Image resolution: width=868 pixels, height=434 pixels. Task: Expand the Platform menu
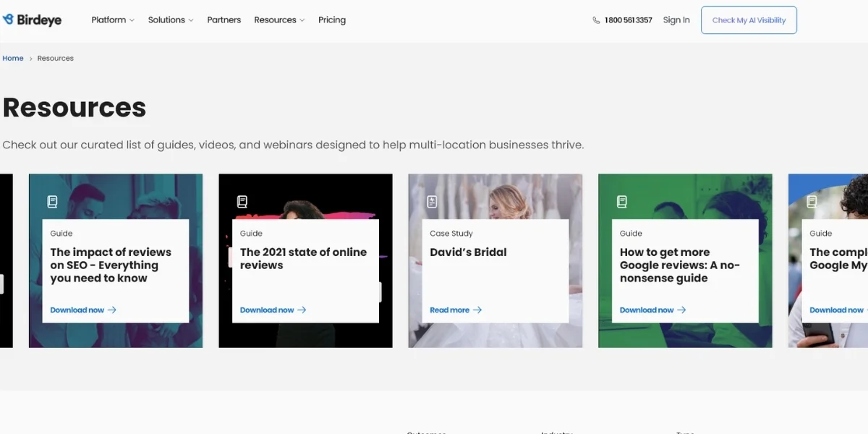(x=113, y=20)
